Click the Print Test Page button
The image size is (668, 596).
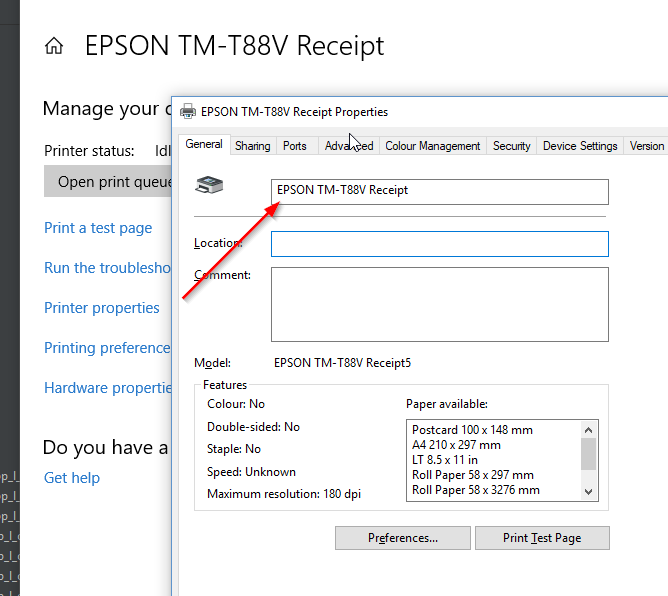point(541,538)
